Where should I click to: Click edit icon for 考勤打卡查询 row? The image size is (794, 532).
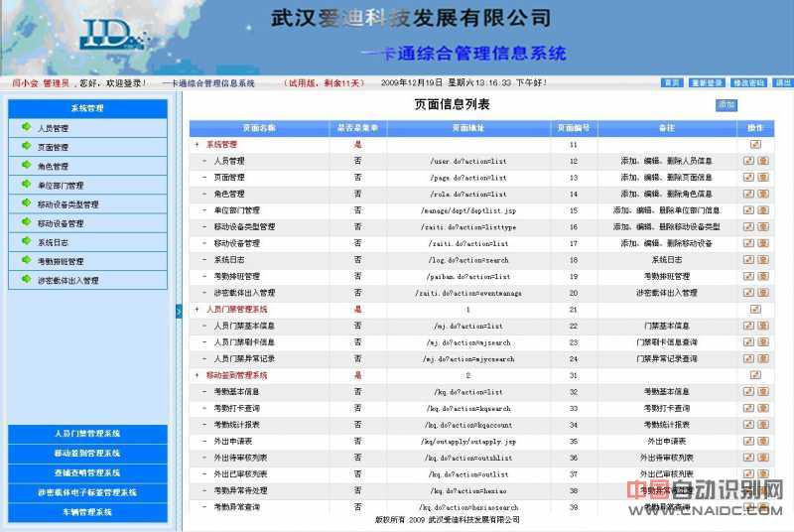point(748,408)
